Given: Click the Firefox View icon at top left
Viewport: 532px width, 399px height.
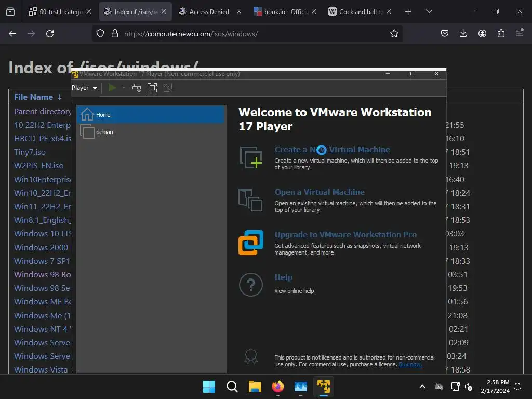Looking at the screenshot, I should 10,12.
